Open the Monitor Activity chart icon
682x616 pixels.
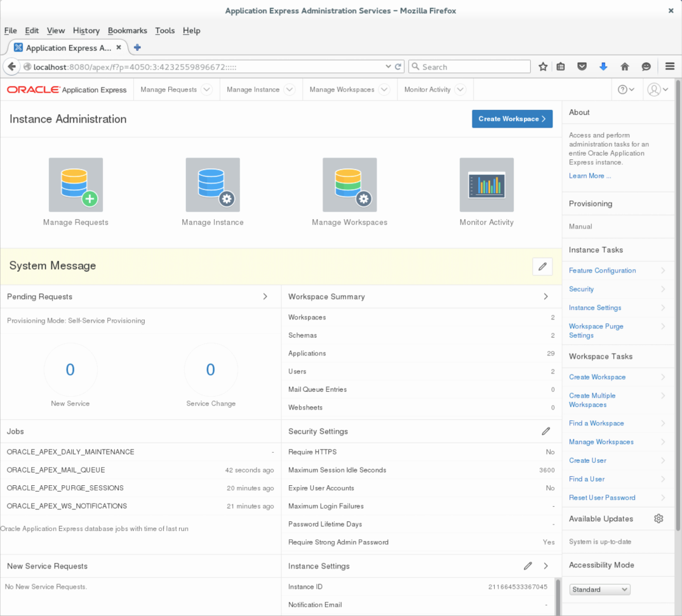pyautogui.click(x=486, y=185)
